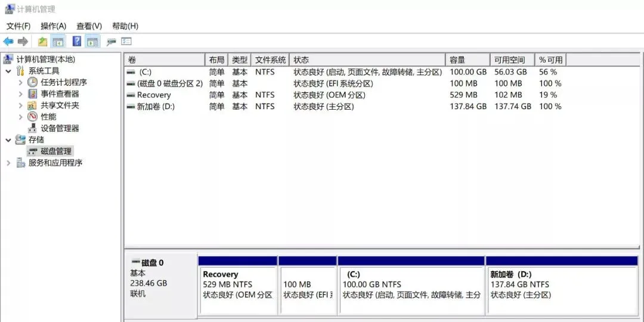
Task: Expand the 服务和应用程序 node
Action: tap(8, 163)
